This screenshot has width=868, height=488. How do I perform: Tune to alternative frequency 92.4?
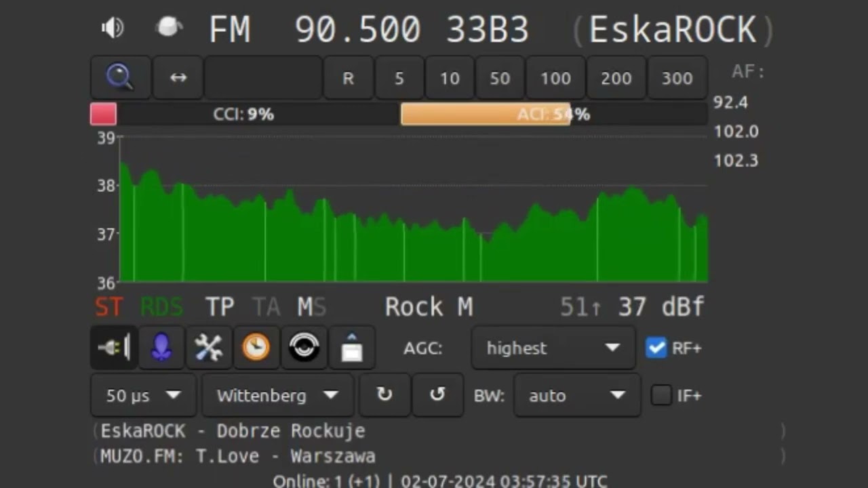tap(730, 102)
